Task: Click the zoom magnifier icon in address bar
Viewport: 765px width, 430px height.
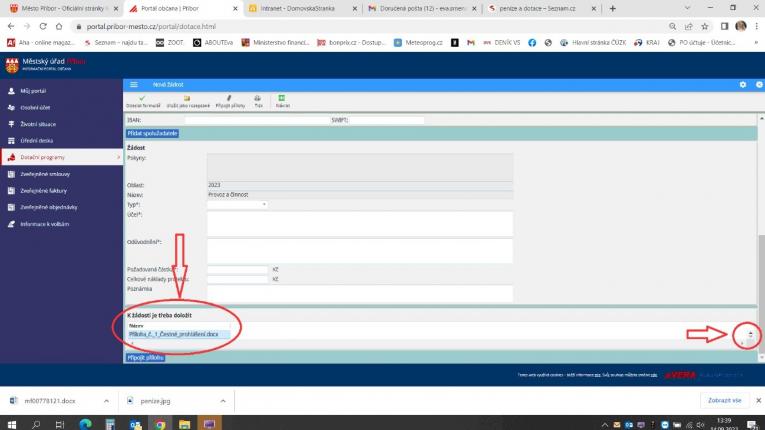Action: [x=672, y=26]
